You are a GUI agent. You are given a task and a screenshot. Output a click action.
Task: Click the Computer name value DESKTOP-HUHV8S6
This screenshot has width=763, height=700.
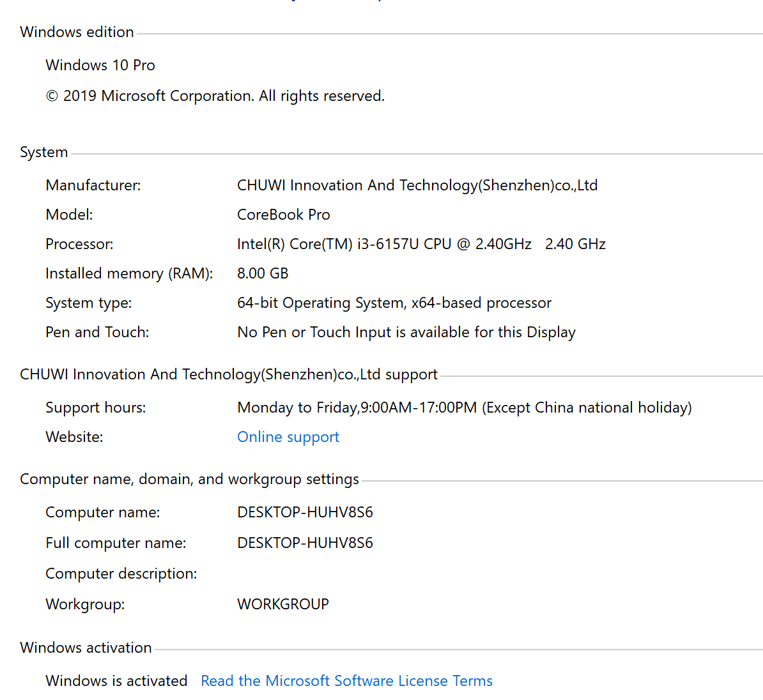[x=305, y=512]
